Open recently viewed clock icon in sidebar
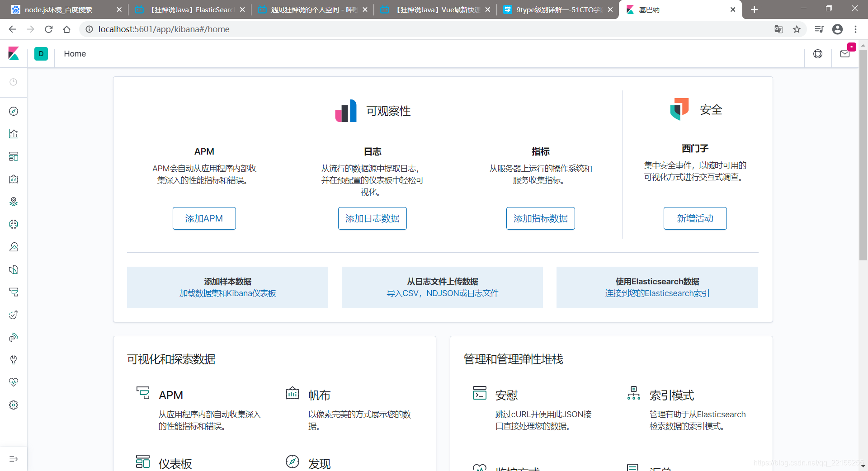The image size is (868, 471). (x=14, y=82)
